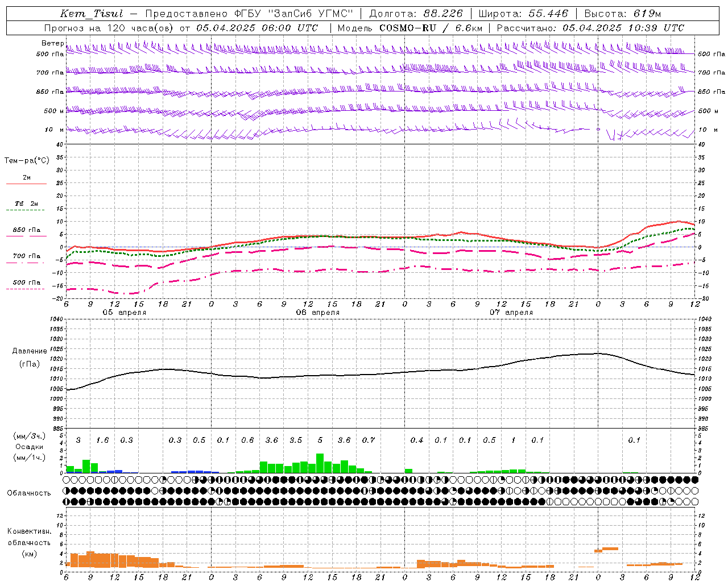Click the "(км)" kilometre unit label
The width and height of the screenshot is (728, 582).
coord(29,554)
